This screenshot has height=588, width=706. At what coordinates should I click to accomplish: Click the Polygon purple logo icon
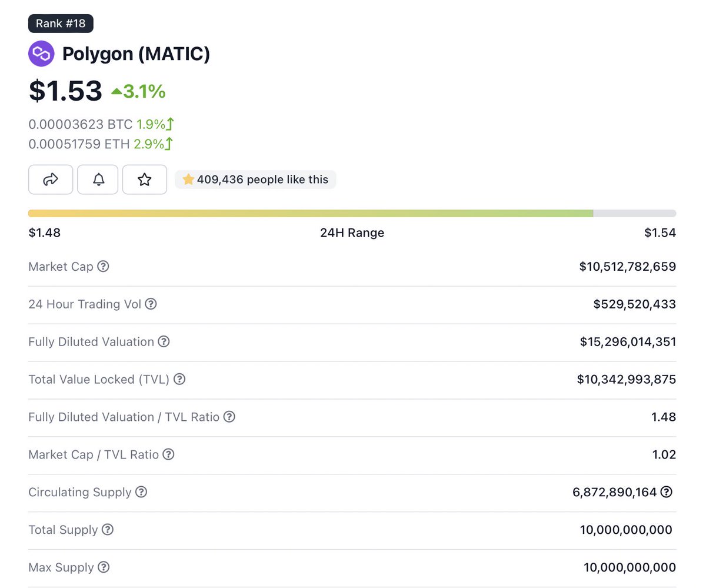click(x=41, y=54)
